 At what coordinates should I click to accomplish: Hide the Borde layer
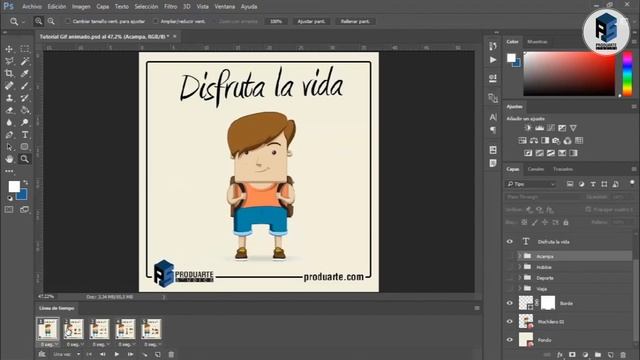(x=510, y=303)
